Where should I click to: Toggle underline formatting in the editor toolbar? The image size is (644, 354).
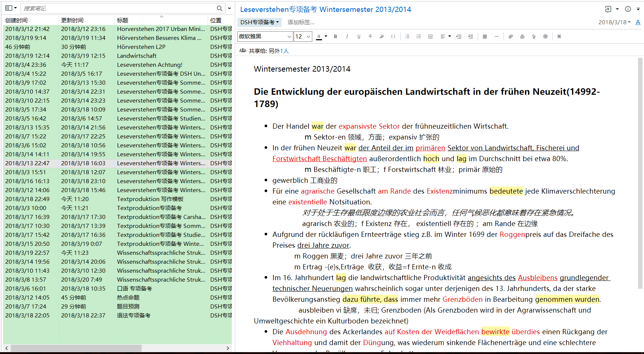[x=359, y=37]
